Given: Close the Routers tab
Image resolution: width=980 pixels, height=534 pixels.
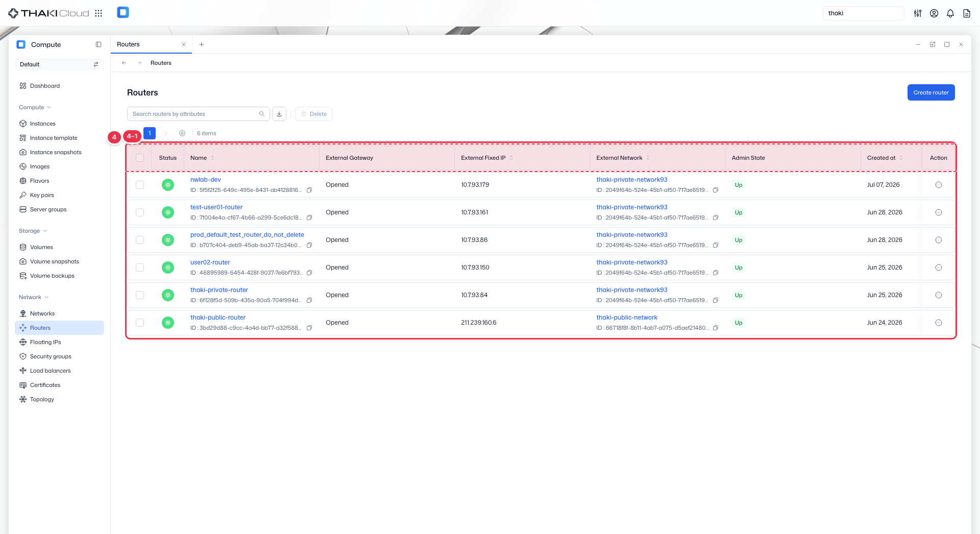Looking at the screenshot, I should [x=184, y=44].
